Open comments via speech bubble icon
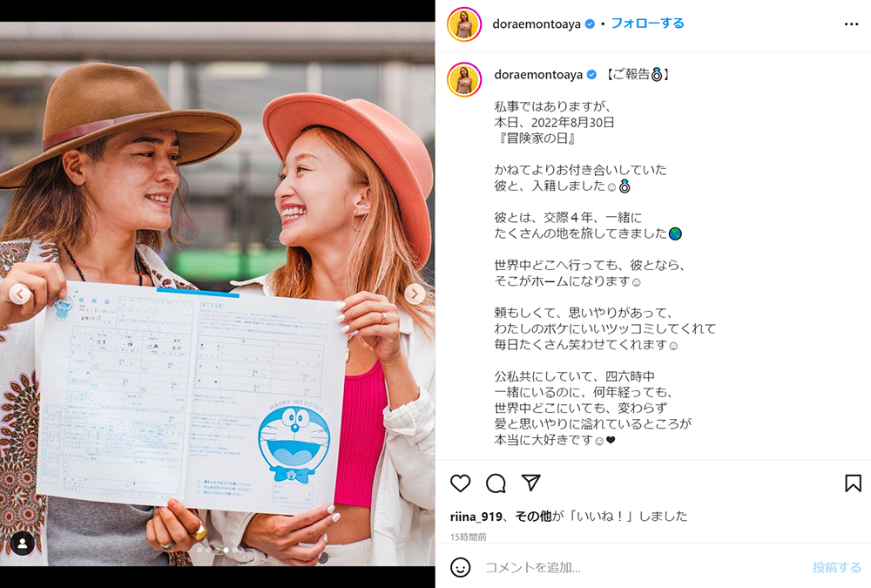Image resolution: width=871 pixels, height=588 pixels. (496, 483)
